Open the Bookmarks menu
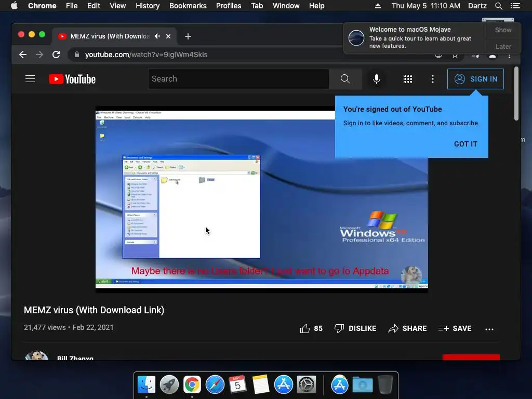532x399 pixels. coord(188,6)
